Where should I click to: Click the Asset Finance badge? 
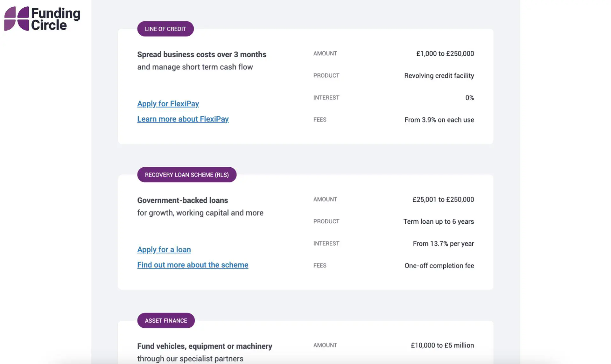[166, 321]
